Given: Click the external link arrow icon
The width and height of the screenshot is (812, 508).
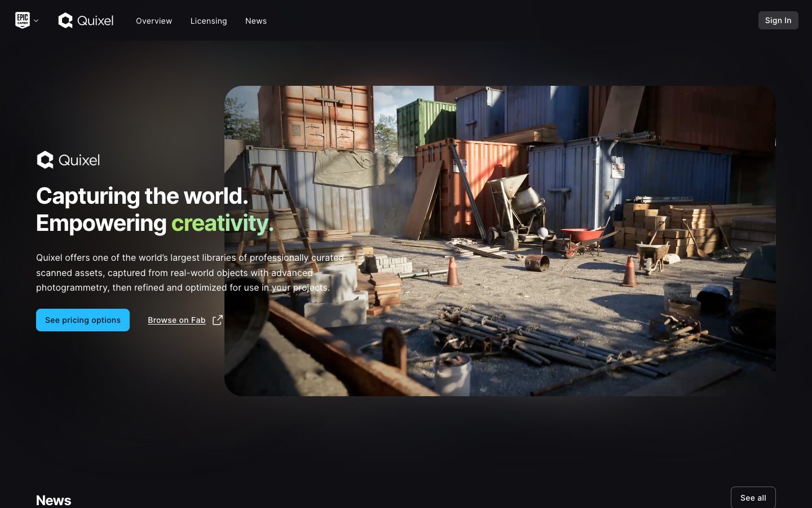Looking at the screenshot, I should 218,320.
